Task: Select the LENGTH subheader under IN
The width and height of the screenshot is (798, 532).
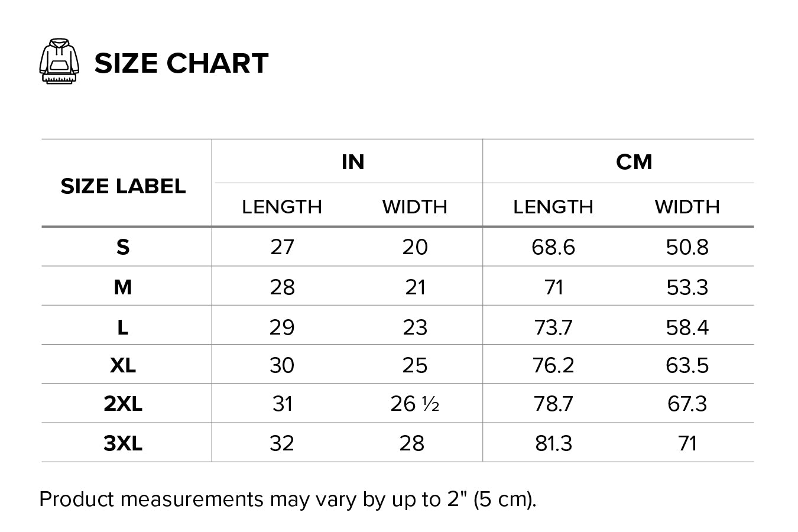Action: pos(282,206)
